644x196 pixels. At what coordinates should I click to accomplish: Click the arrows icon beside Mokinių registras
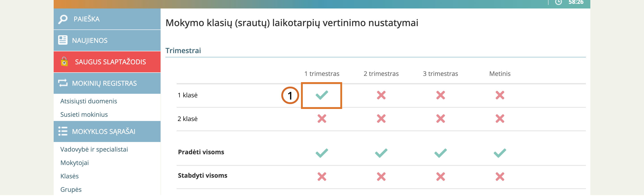(63, 83)
